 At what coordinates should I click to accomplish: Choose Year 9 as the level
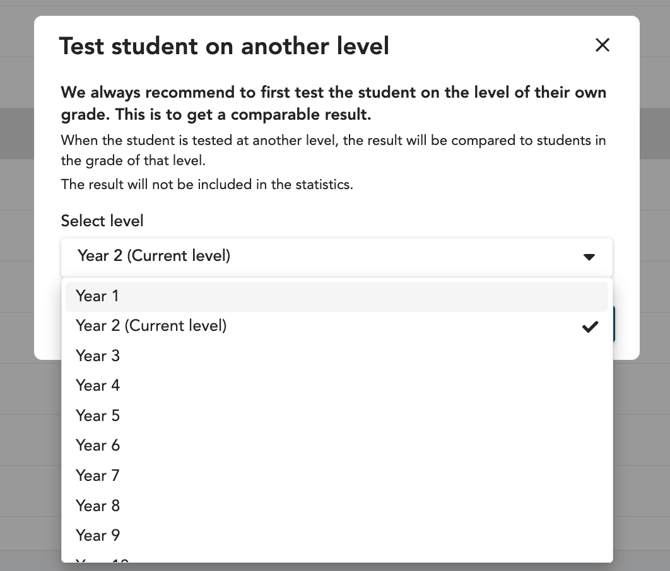(x=98, y=536)
